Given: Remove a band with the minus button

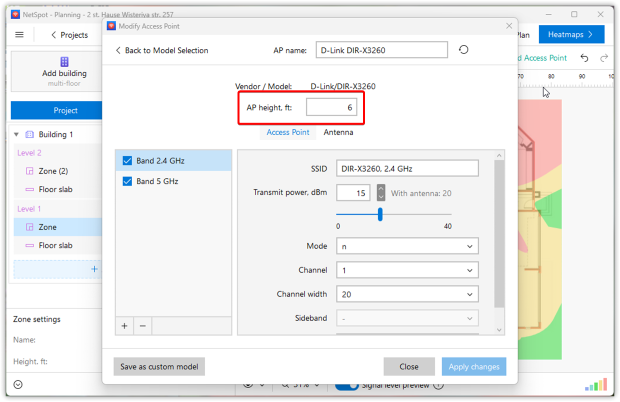Looking at the screenshot, I should coord(143,326).
